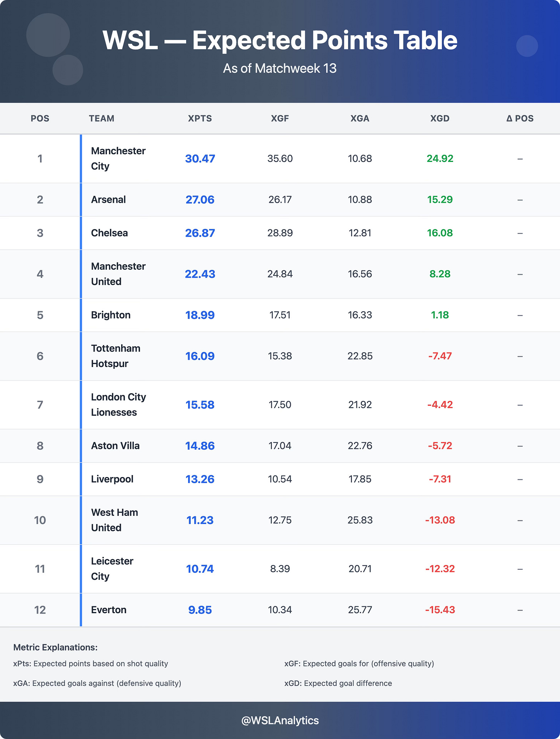
Task: Click Arsenal's xPts value 27.06
Action: (200, 200)
